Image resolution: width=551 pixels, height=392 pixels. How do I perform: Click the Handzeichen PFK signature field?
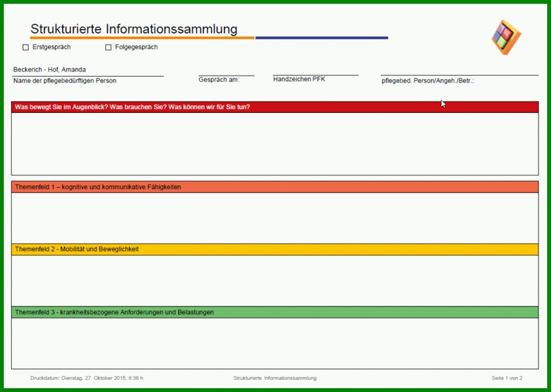pyautogui.click(x=315, y=70)
